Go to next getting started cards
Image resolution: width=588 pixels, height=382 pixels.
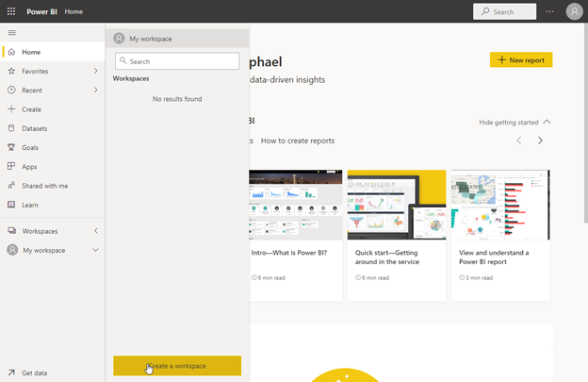tap(540, 141)
